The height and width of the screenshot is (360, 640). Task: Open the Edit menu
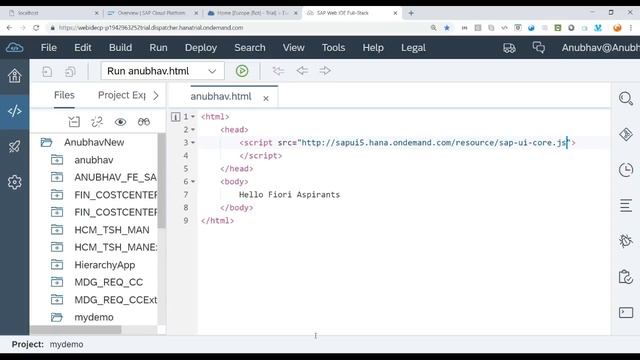click(82, 48)
